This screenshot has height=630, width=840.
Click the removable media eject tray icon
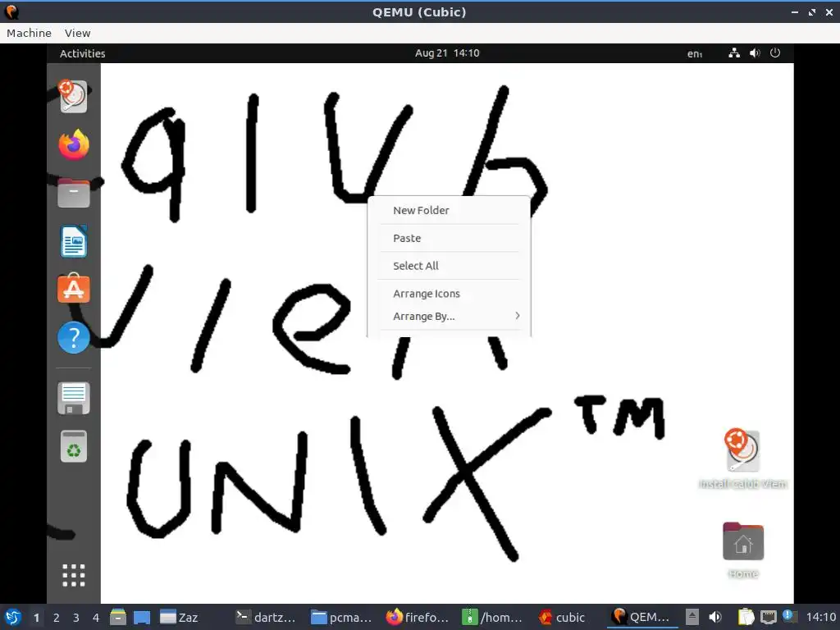[x=692, y=617]
